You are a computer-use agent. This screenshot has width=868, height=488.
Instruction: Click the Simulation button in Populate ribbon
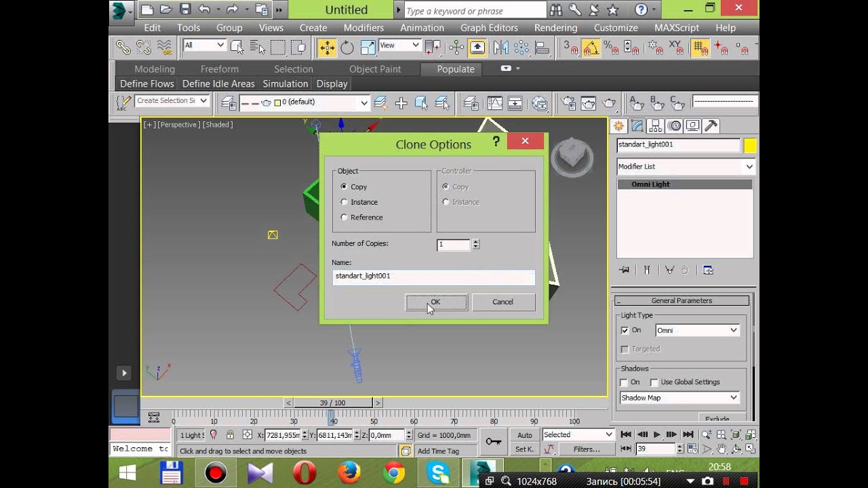point(285,84)
